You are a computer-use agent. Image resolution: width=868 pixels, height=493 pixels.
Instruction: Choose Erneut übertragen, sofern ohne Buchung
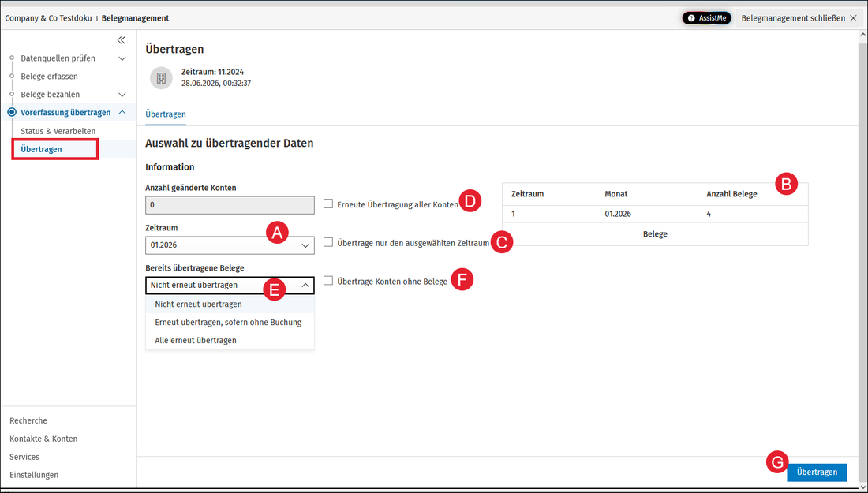(230, 322)
